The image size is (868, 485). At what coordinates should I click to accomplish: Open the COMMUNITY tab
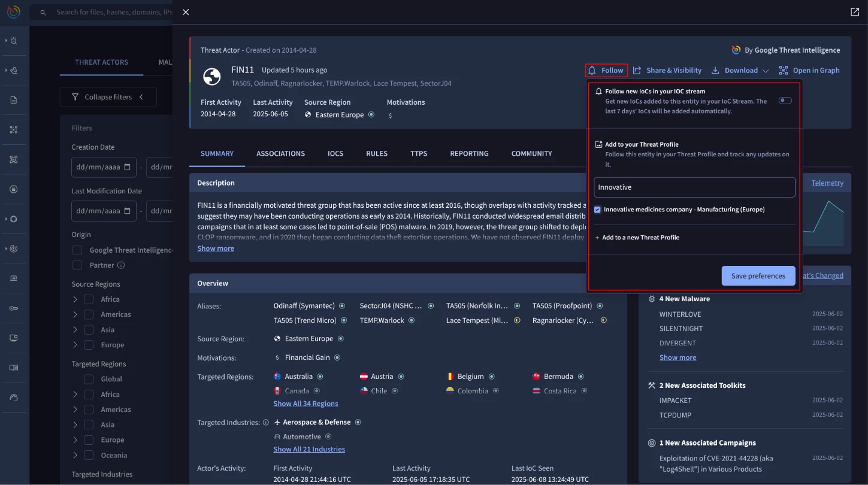[531, 154]
